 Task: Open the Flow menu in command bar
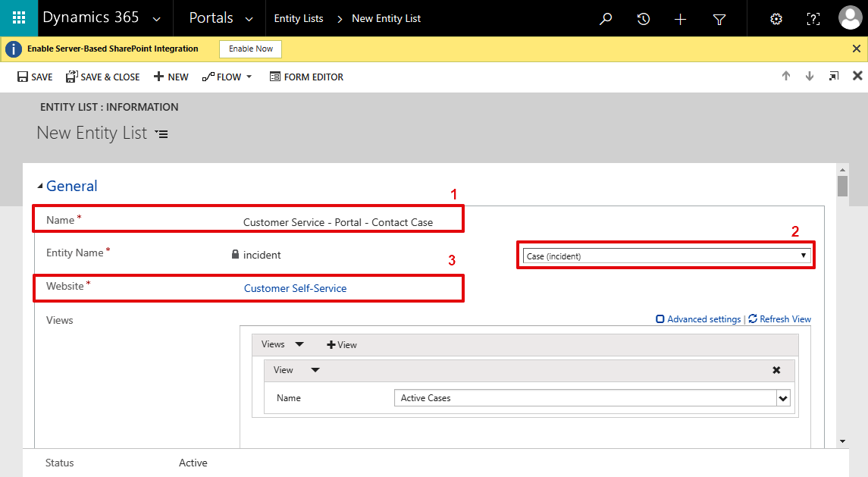227,77
